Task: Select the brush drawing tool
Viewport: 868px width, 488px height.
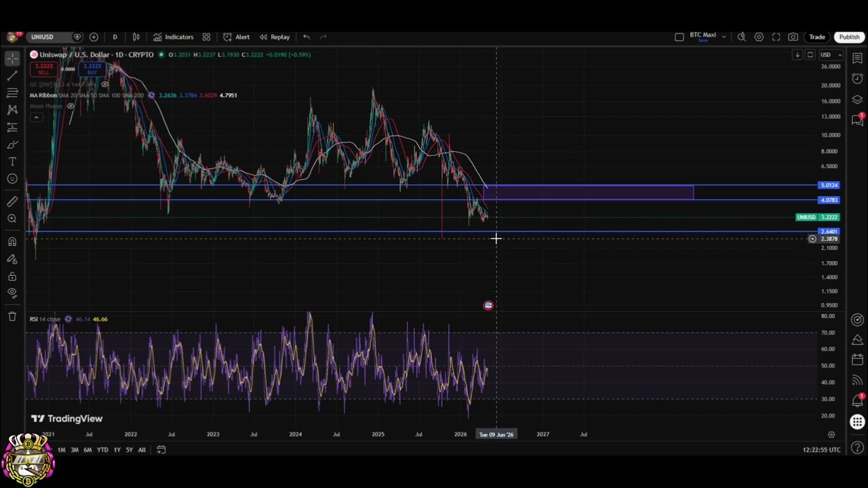Action: click(12, 144)
